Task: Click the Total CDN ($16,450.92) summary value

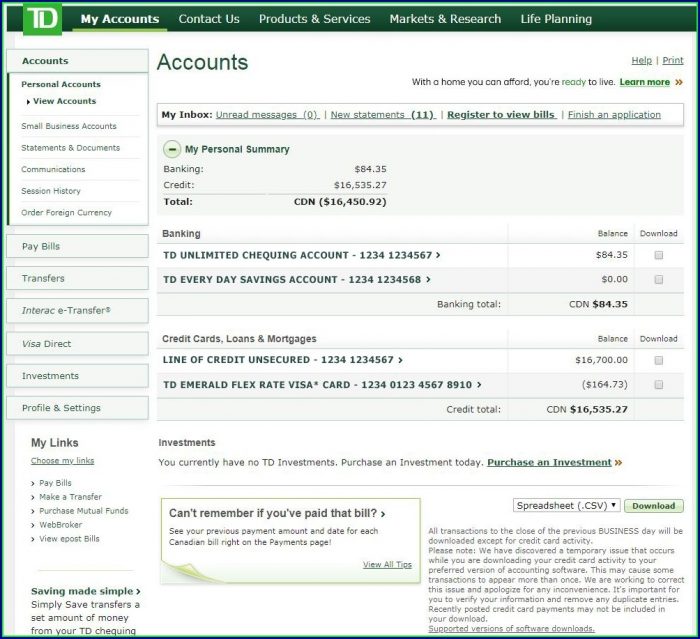Action: click(340, 202)
